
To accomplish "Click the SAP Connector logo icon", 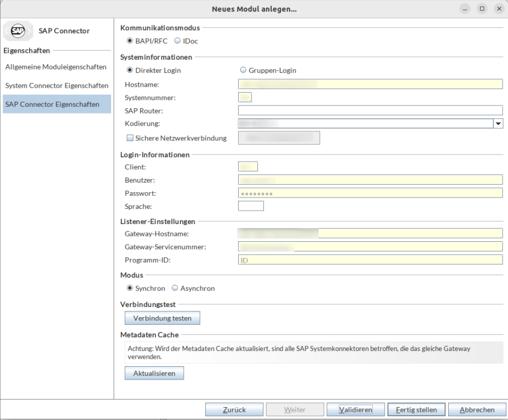I will point(17,31).
